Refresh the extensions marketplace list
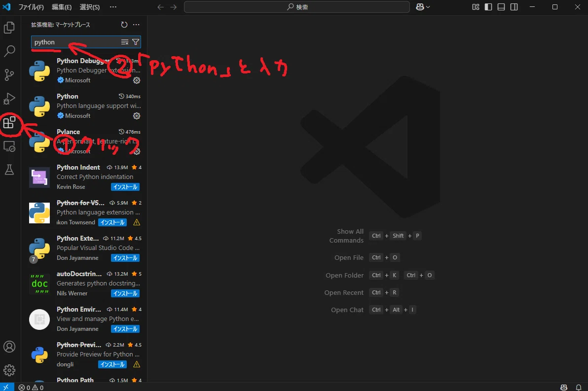 [x=124, y=25]
